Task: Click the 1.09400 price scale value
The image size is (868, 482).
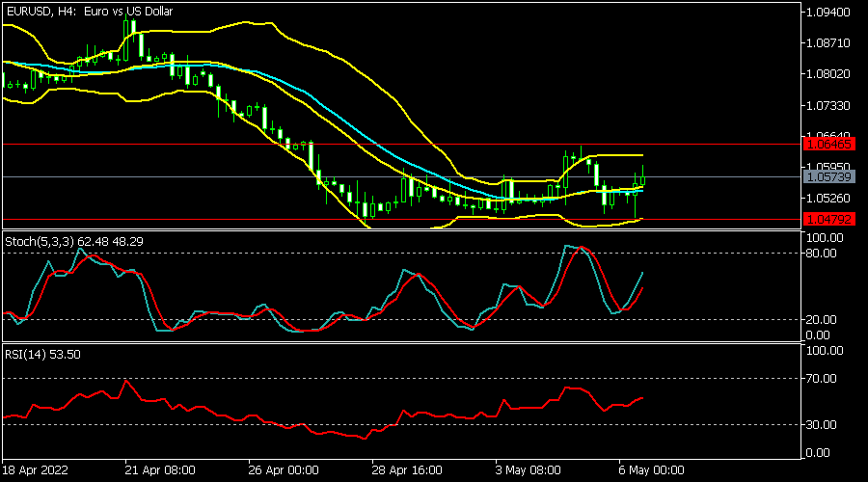Action: click(x=828, y=13)
